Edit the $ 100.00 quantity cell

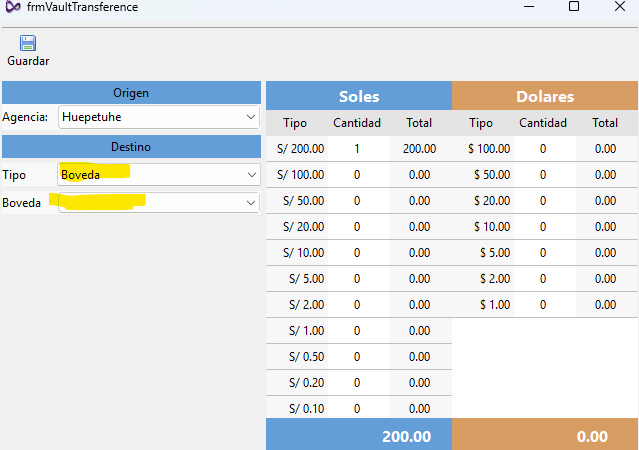coord(543,148)
